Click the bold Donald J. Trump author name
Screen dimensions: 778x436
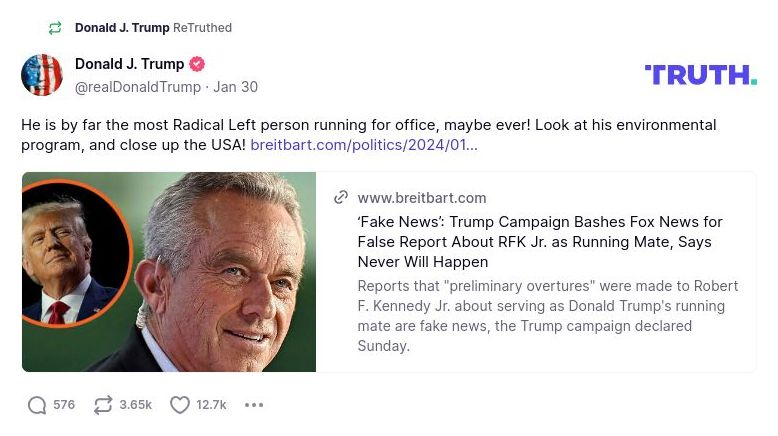(x=129, y=64)
